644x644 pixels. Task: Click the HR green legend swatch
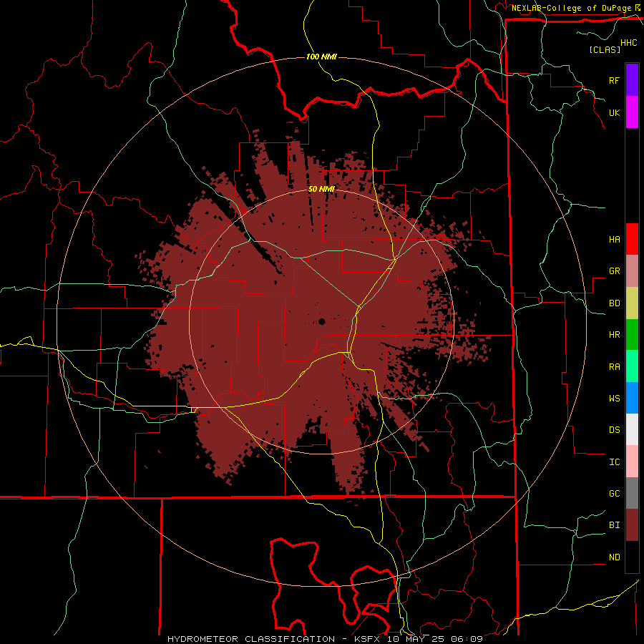click(632, 335)
